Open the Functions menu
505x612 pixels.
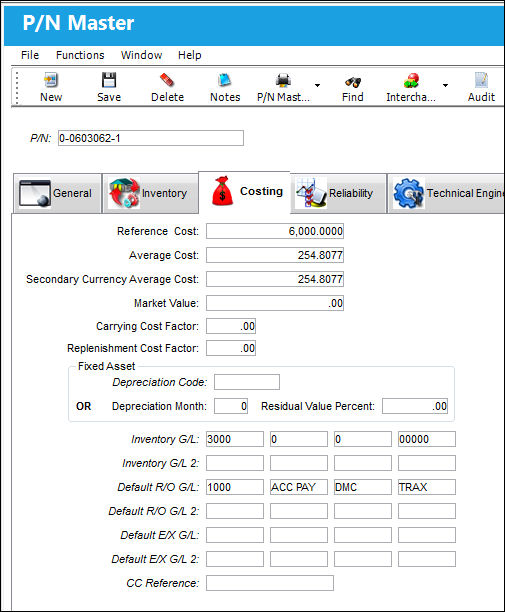[x=80, y=55]
